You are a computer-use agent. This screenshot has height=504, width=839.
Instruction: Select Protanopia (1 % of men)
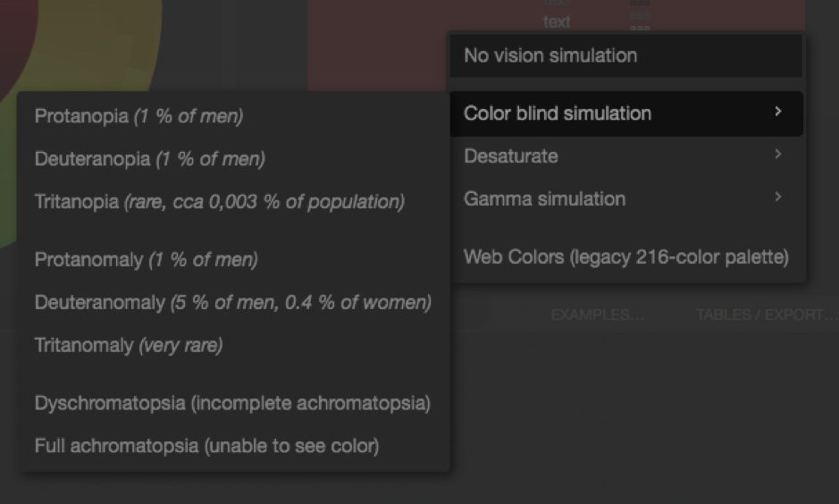coord(138,116)
